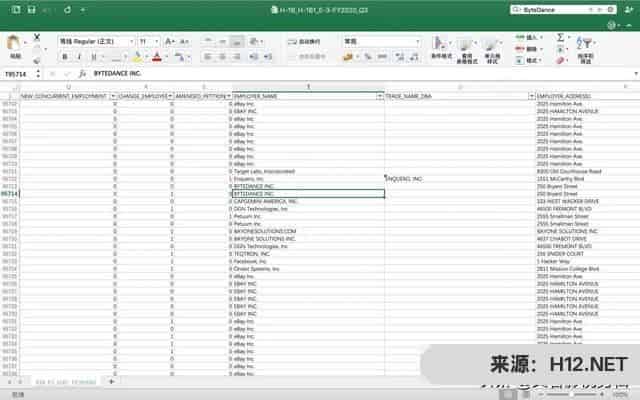Expand the formula bar arrow
Image resolution: width=640 pixels, height=400 pixels.
[636, 74]
